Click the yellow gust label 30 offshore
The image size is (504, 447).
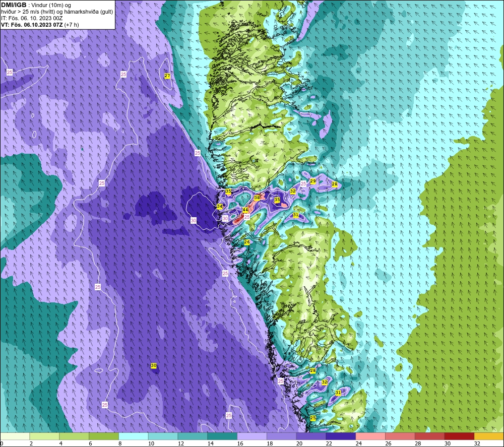point(154,365)
